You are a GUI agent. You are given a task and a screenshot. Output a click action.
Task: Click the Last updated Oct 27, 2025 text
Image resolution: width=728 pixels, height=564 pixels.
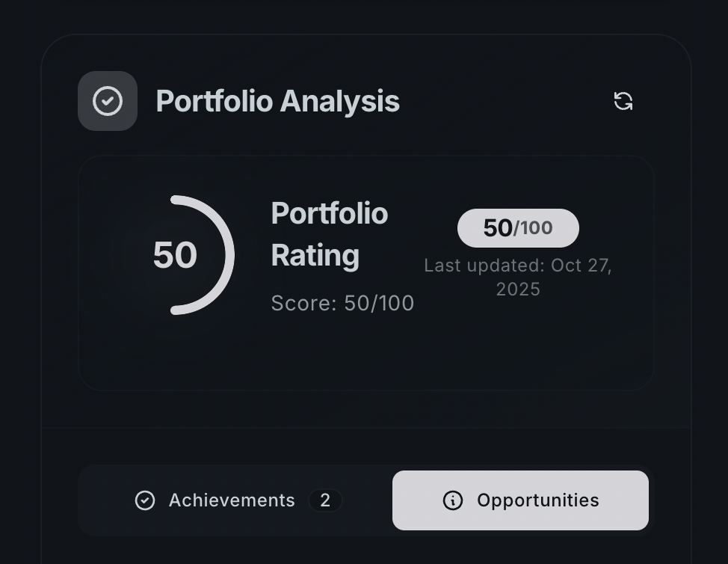(517, 277)
